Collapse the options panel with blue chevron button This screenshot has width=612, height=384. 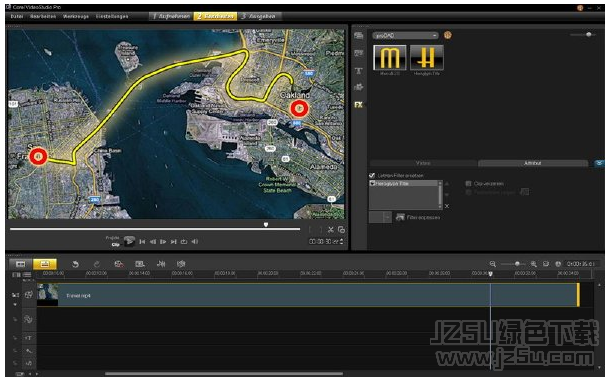[599, 163]
